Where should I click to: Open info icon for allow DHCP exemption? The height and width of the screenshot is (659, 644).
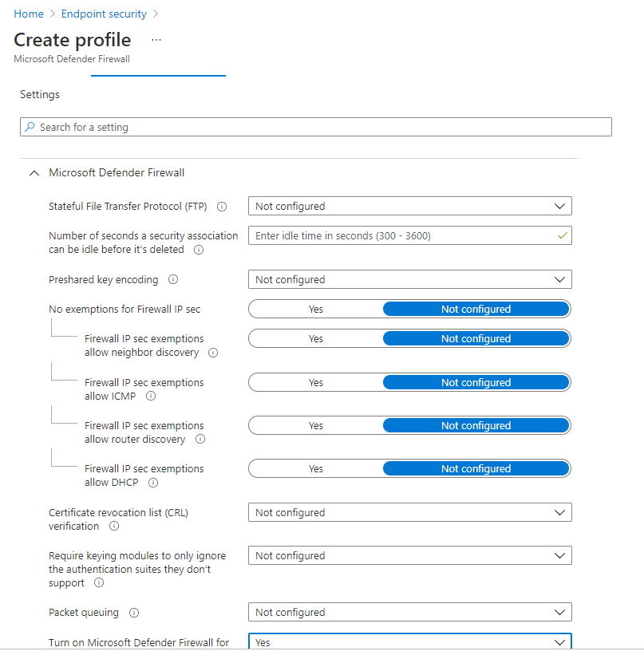[x=153, y=483]
